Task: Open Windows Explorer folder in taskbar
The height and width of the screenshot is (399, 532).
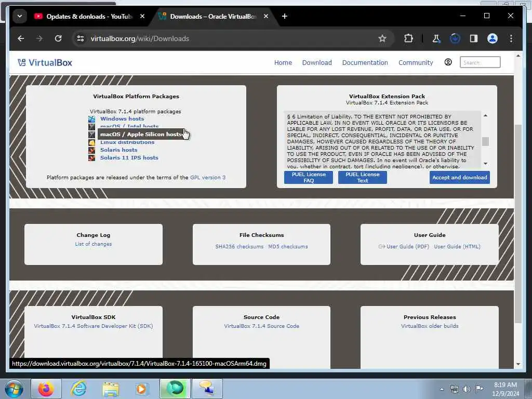Action: (x=111, y=389)
